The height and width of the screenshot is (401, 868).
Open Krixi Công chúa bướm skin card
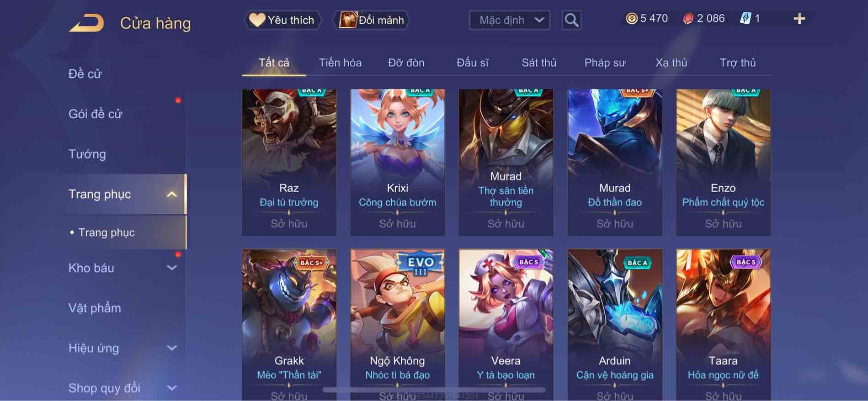[397, 162]
